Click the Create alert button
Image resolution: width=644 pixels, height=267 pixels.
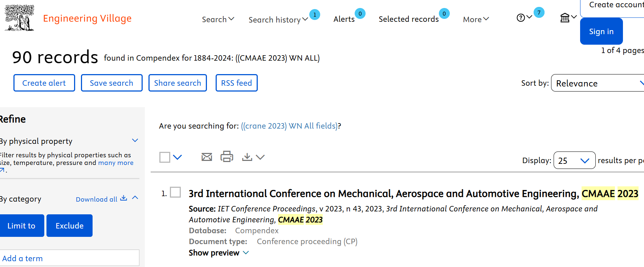44,83
